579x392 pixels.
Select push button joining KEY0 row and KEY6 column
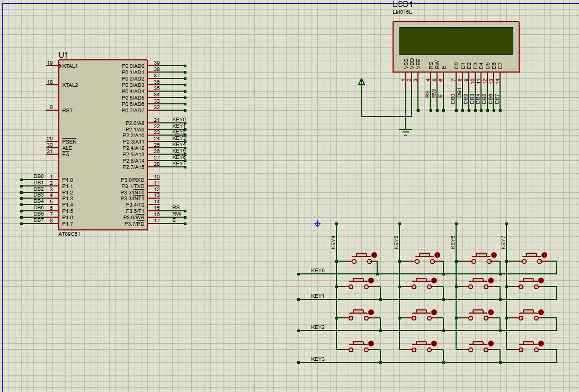pyautogui.click(x=482, y=259)
